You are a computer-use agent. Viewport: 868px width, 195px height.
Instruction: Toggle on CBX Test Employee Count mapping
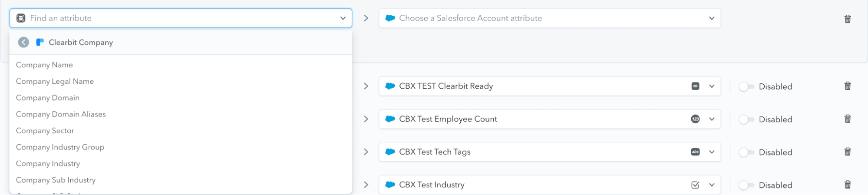(746, 119)
